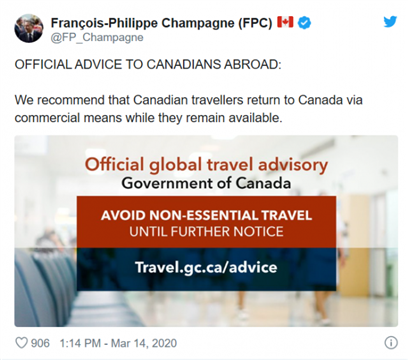Click the Official global travel advisory headline

click(x=206, y=165)
